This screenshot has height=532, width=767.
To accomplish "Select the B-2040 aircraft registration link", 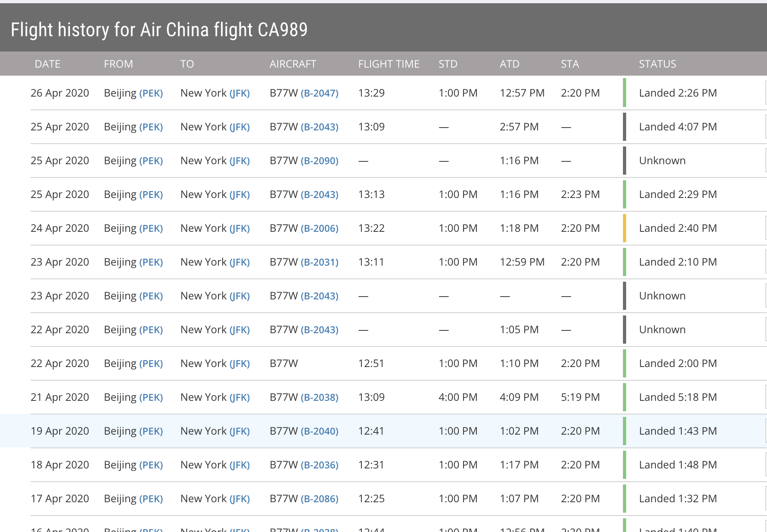I will coord(320,431).
